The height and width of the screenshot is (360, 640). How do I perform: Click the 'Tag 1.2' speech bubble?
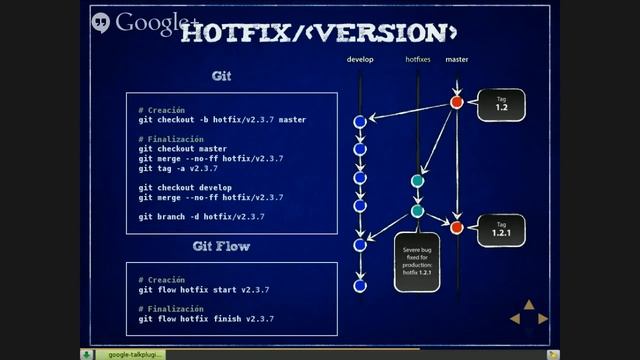tap(501, 105)
